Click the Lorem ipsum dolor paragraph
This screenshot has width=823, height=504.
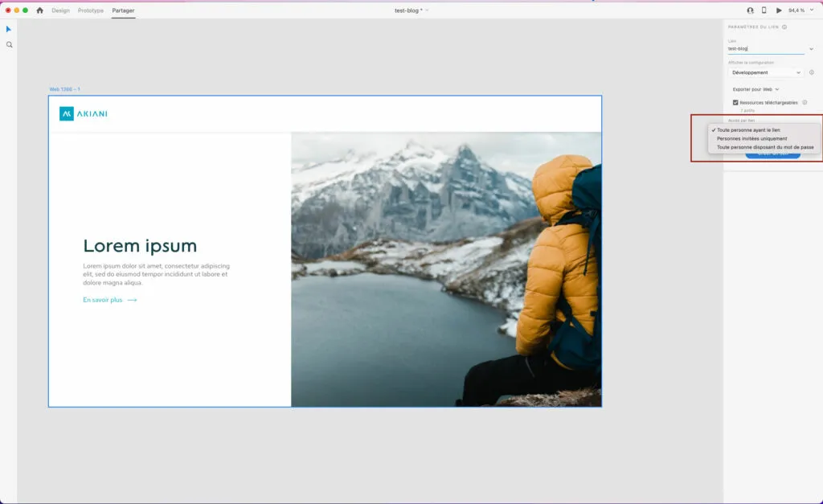click(x=157, y=274)
